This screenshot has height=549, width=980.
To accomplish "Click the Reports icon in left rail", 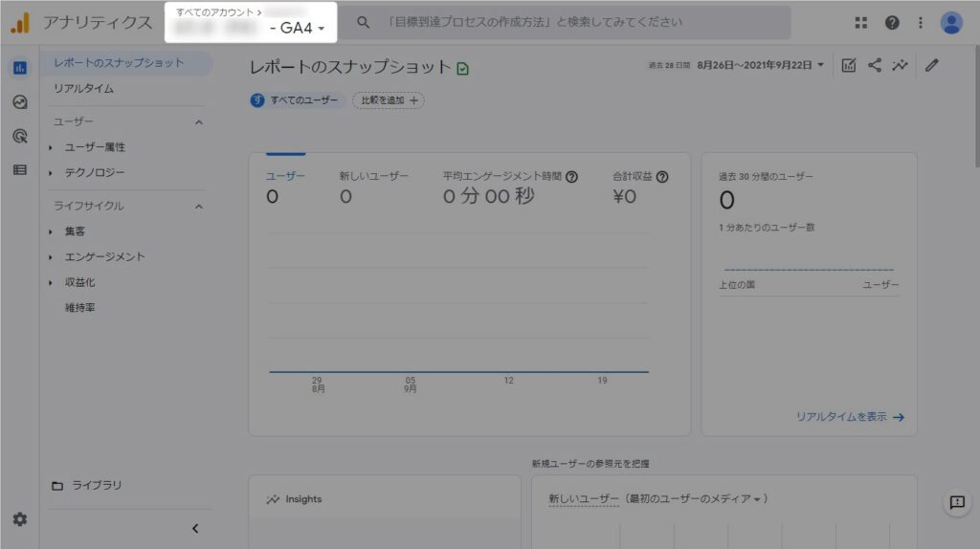I will click(x=20, y=68).
